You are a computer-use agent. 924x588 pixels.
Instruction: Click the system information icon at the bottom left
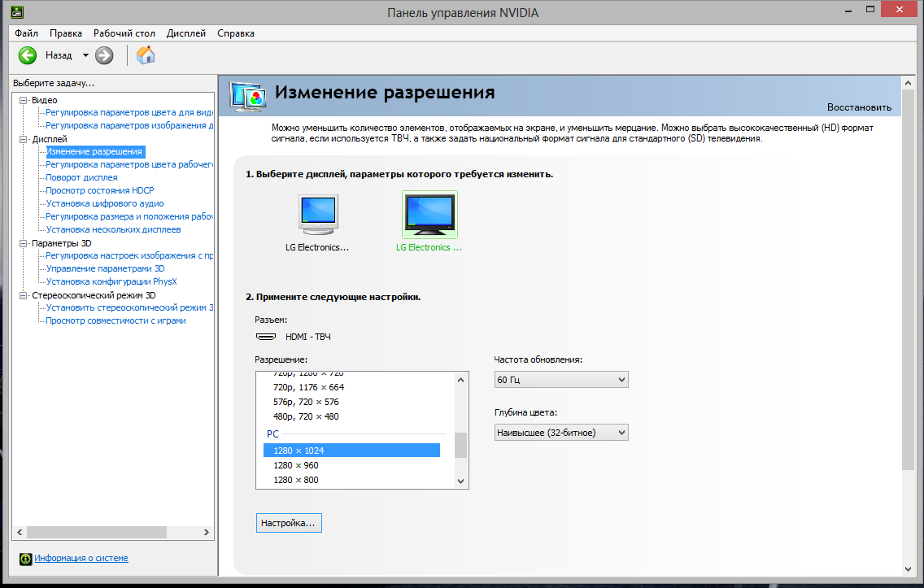pos(25,559)
